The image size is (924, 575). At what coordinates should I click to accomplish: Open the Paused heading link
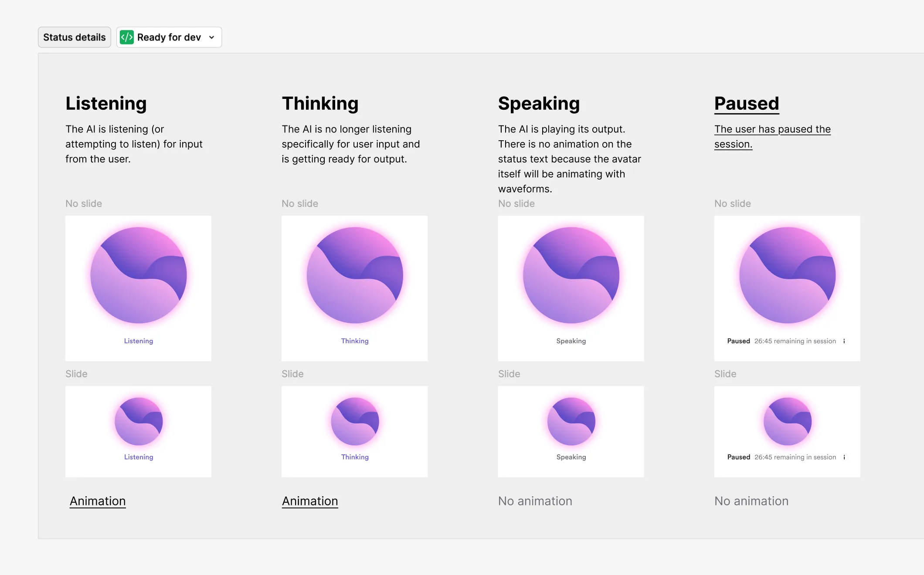[x=747, y=104]
